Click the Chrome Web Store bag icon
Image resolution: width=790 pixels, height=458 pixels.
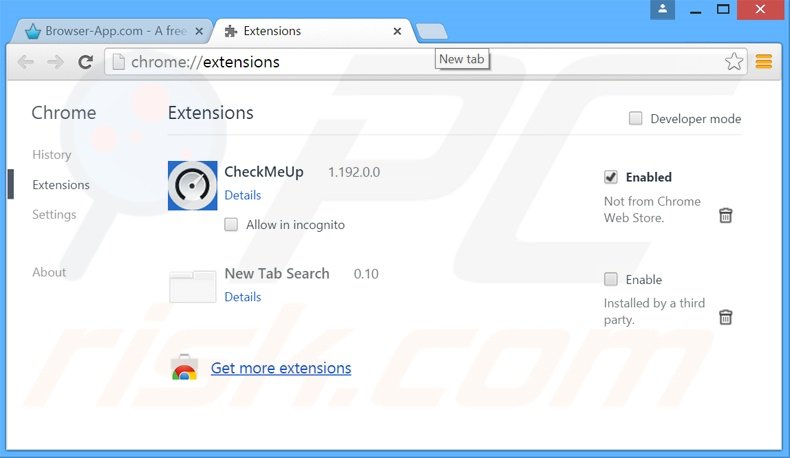(184, 367)
